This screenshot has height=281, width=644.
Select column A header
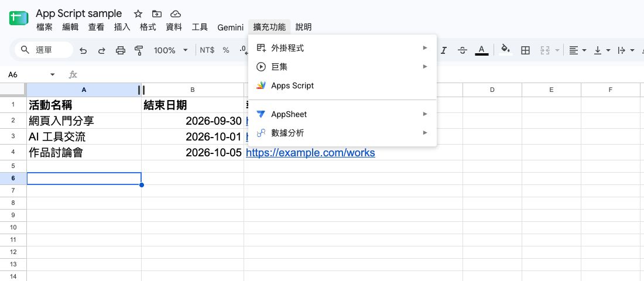coord(84,90)
